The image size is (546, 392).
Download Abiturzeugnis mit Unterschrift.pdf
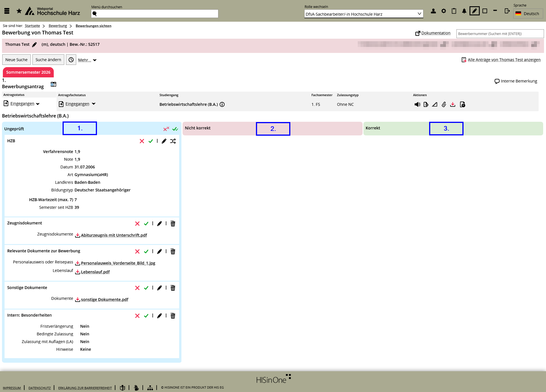point(114,235)
